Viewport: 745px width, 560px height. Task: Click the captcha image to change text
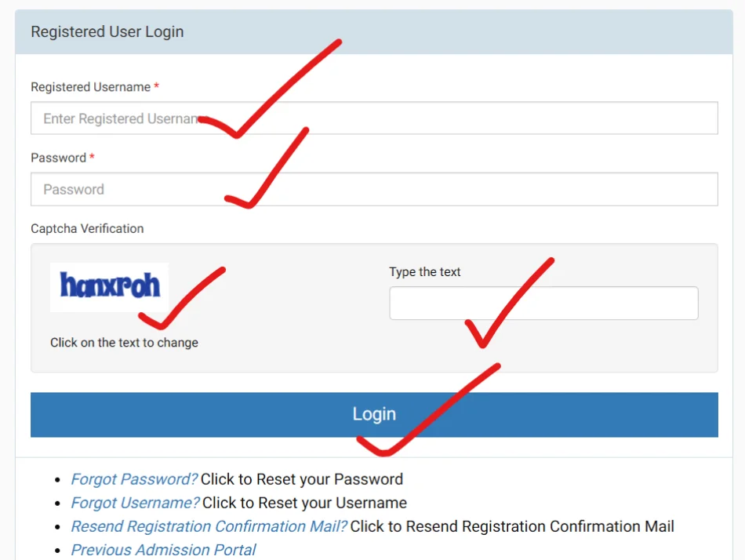point(109,286)
